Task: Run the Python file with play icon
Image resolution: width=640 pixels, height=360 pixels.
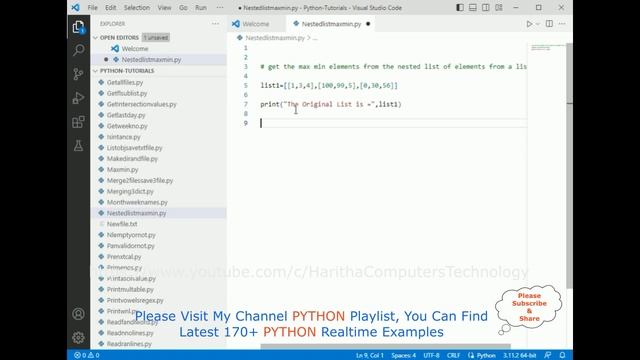Action: click(x=529, y=24)
